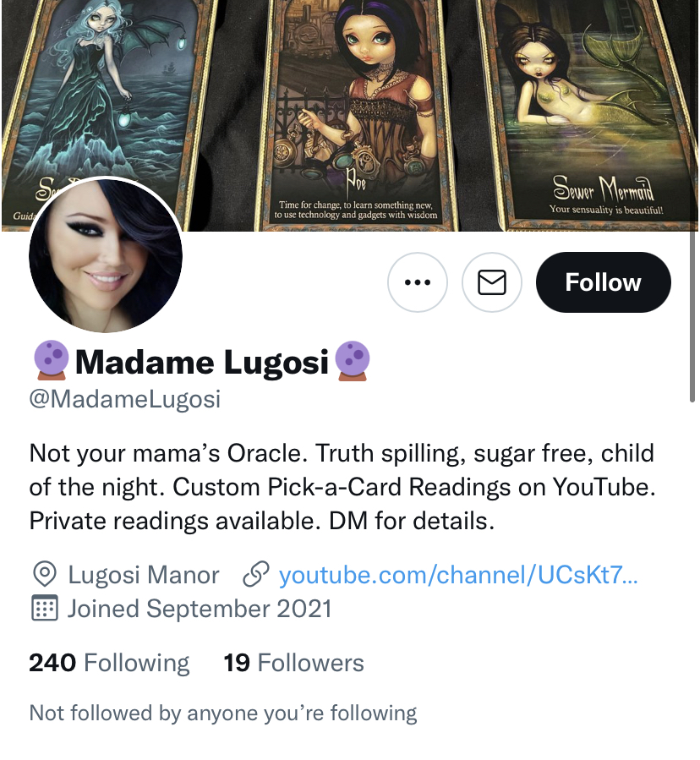View the 19 Followers list
This screenshot has height=760, width=700.
[293, 663]
